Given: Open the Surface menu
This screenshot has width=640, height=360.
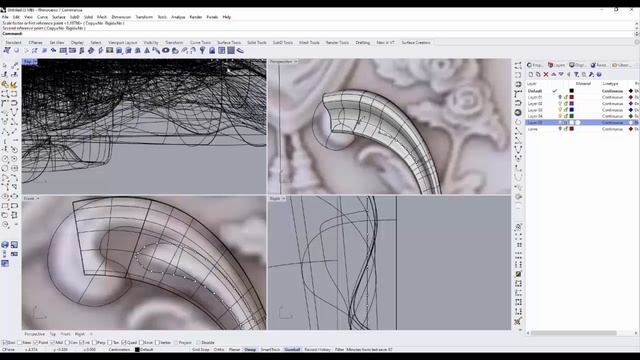Looking at the screenshot, I should click(59, 17).
